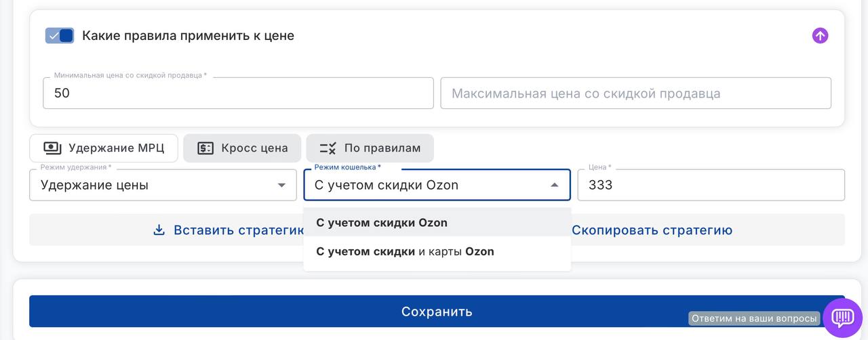
Task: Toggle the price rules switch off
Action: click(60, 36)
